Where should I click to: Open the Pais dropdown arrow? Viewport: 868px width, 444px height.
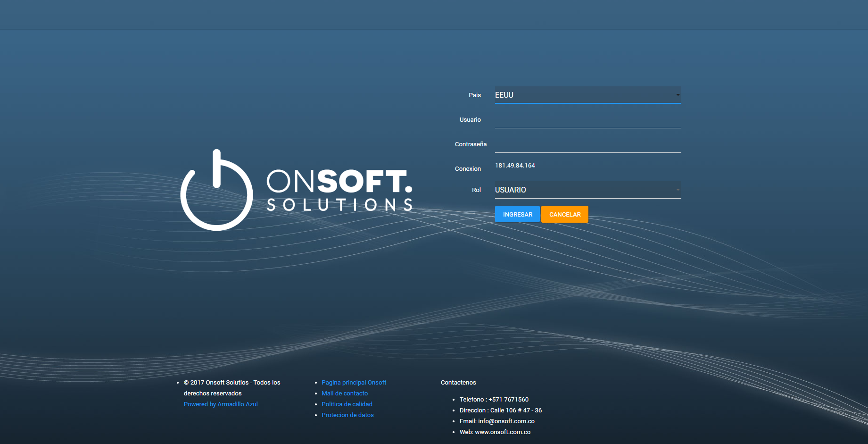pos(678,95)
